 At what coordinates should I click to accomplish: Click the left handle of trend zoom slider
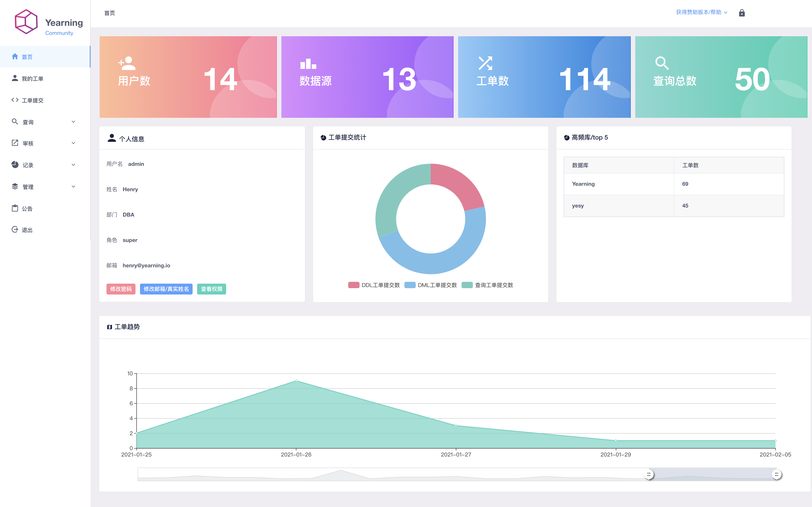[649, 474]
